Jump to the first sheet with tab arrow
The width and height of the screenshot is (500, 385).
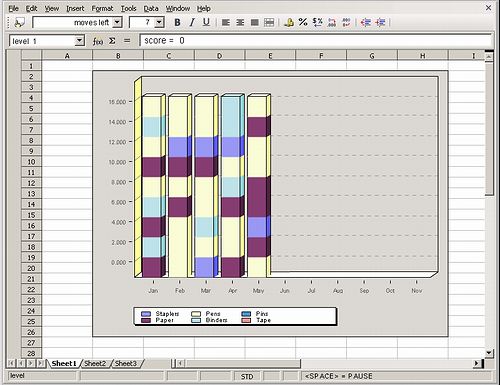click(11, 363)
